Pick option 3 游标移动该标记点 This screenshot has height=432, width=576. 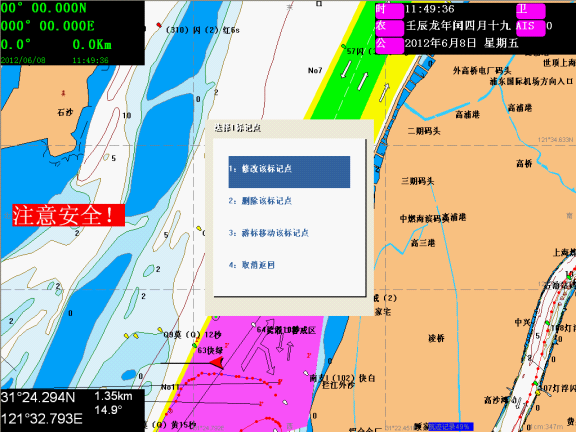(x=269, y=233)
